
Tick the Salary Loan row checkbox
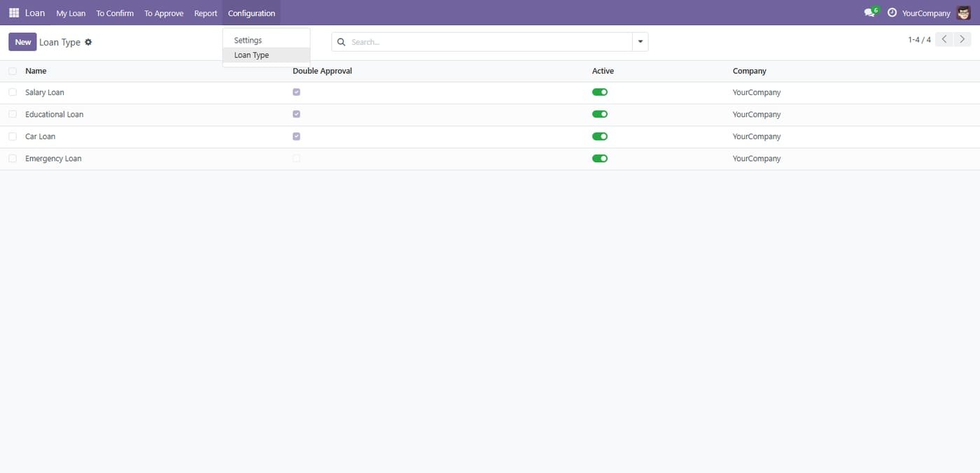coord(13,92)
